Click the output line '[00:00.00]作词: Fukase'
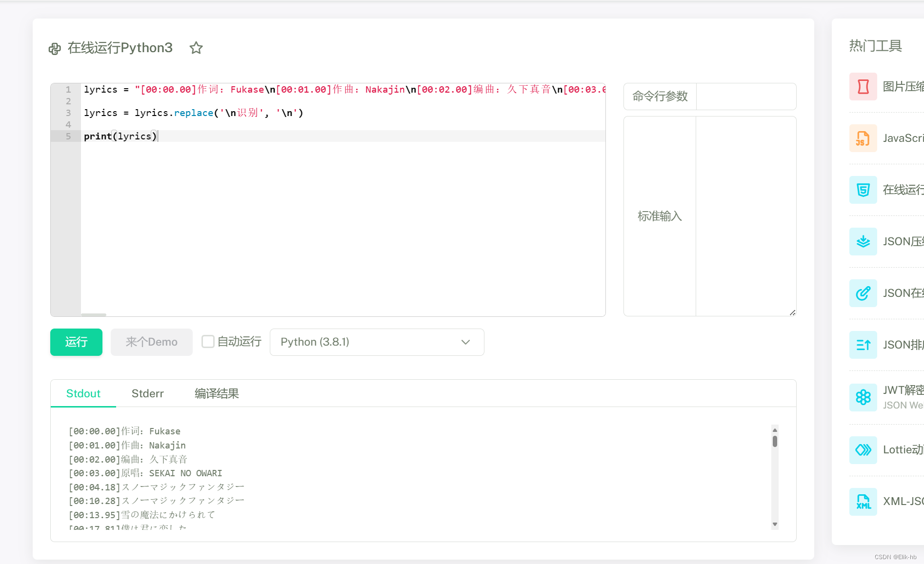This screenshot has width=924, height=564. (124, 431)
